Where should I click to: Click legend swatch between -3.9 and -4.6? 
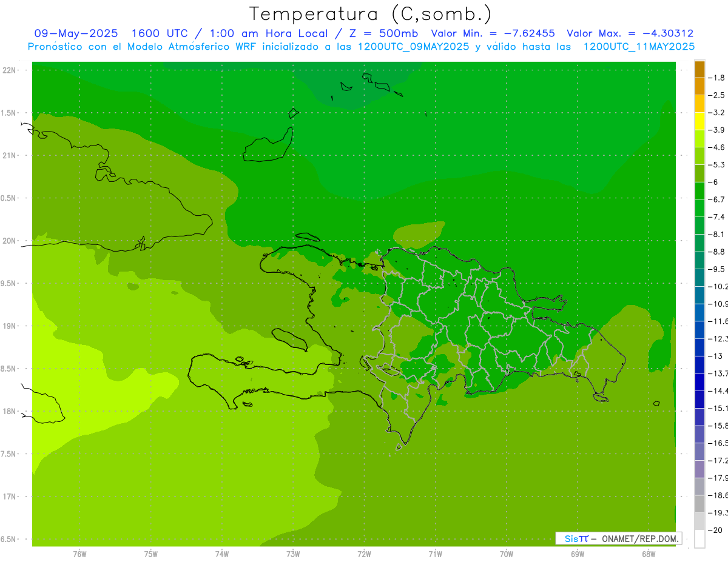click(699, 139)
